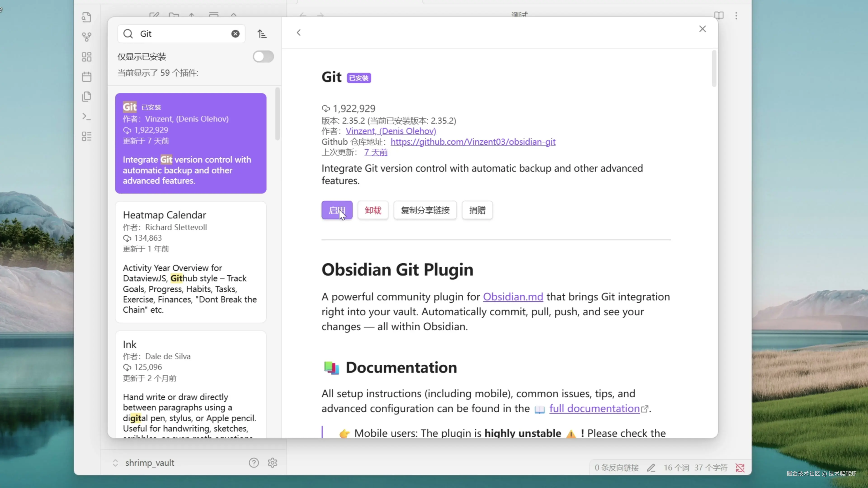Image resolution: width=868 pixels, height=488 pixels.
Task: Click the plugin search input field
Action: coord(182,34)
